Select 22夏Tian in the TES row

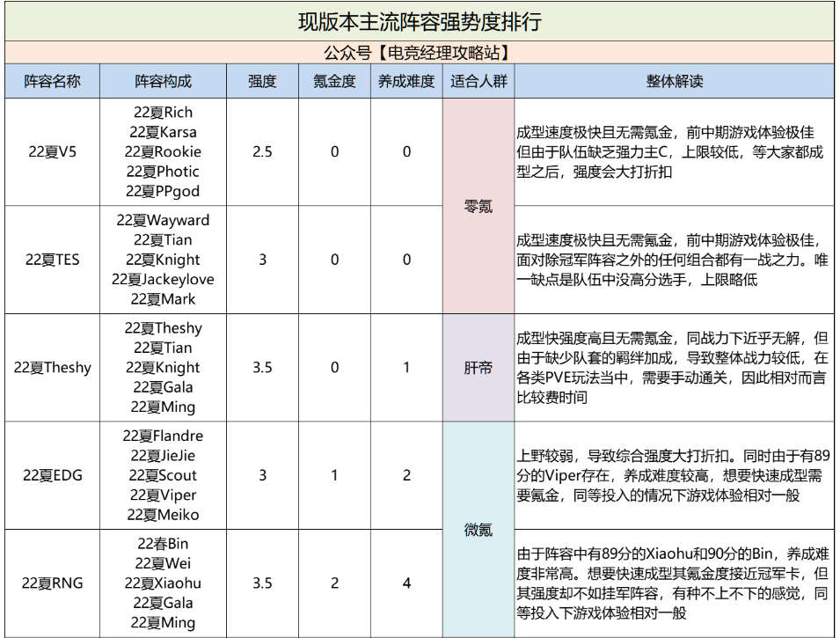coord(163,239)
